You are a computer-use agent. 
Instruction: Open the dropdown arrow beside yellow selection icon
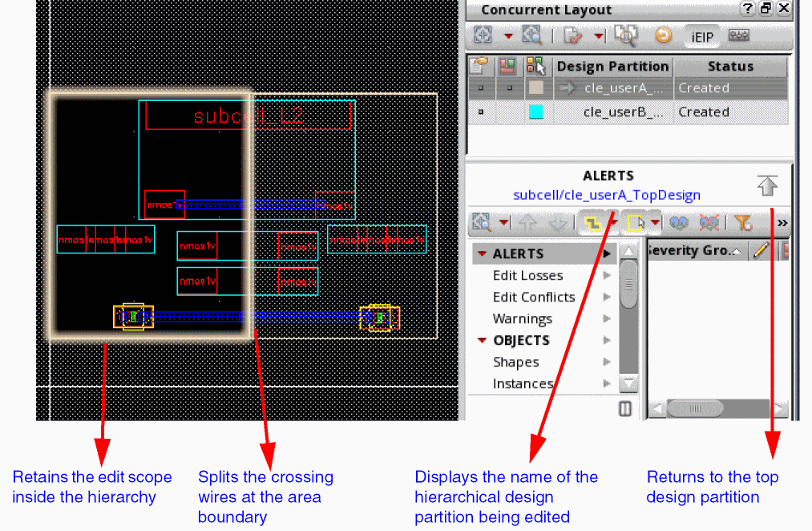coord(655,223)
